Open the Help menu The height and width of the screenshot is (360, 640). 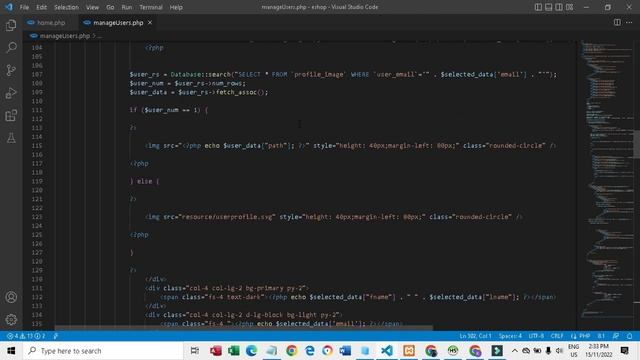click(x=176, y=7)
